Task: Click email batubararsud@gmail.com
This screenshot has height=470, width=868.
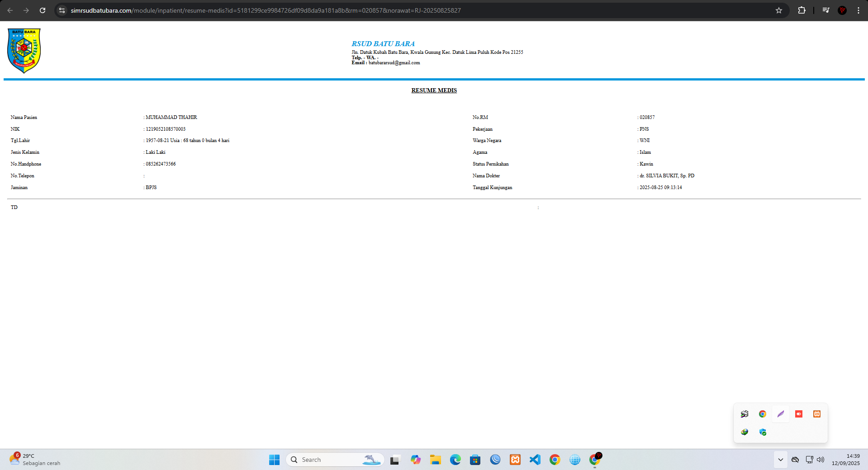Action: pyautogui.click(x=394, y=63)
